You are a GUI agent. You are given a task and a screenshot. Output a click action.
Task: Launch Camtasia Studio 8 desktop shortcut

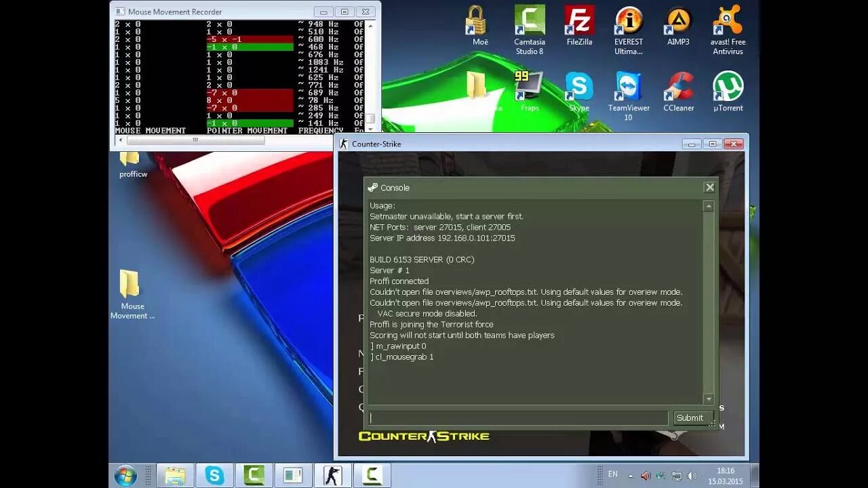(530, 30)
